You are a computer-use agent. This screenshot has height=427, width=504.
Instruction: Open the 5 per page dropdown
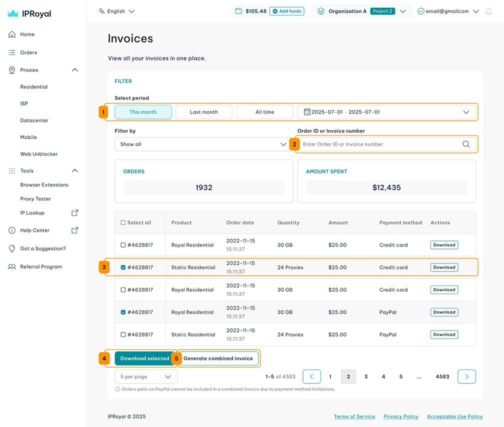click(x=146, y=376)
